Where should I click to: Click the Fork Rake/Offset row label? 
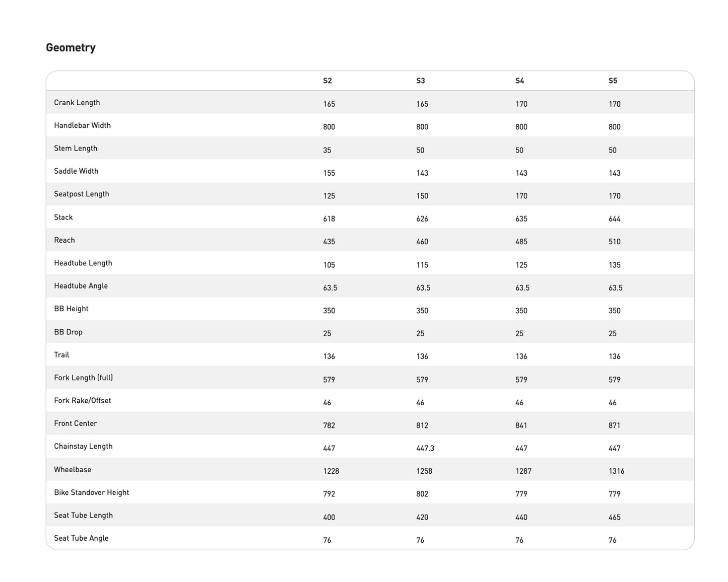click(83, 401)
